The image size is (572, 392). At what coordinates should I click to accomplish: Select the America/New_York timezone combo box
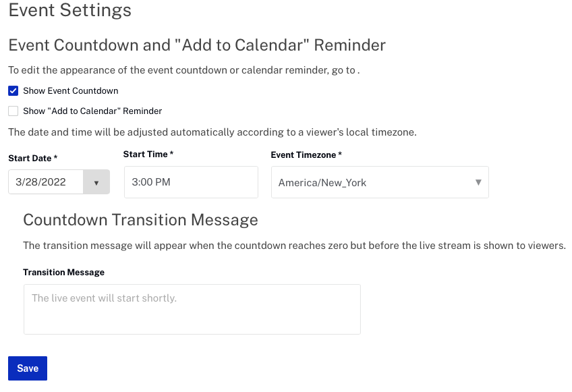[380, 182]
